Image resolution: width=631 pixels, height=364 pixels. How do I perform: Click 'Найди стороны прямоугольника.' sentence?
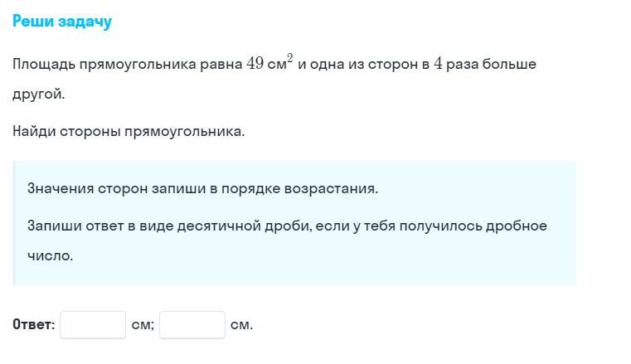129,131
